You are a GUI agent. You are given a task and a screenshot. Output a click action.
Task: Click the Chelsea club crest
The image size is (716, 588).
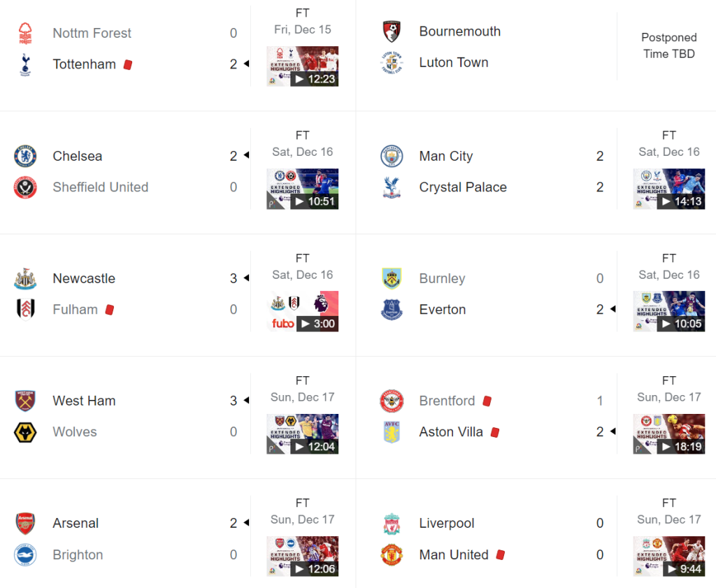(25, 156)
